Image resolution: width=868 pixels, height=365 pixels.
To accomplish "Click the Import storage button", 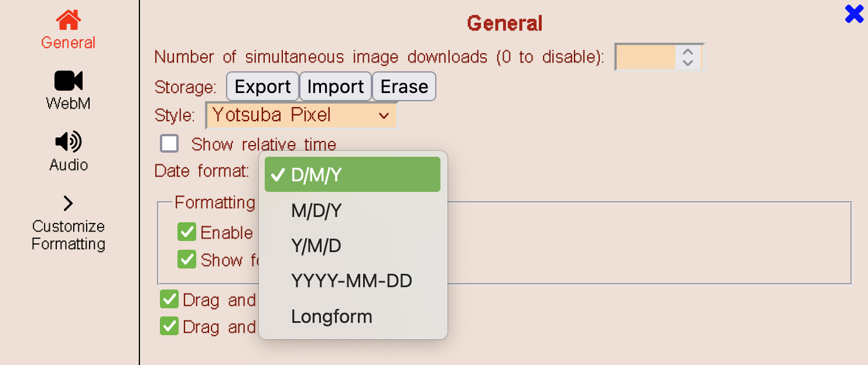I will point(336,87).
